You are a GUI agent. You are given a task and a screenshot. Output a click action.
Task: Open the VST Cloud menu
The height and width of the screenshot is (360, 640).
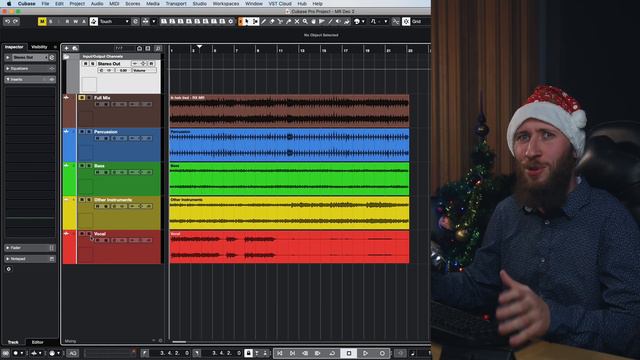(x=280, y=3)
